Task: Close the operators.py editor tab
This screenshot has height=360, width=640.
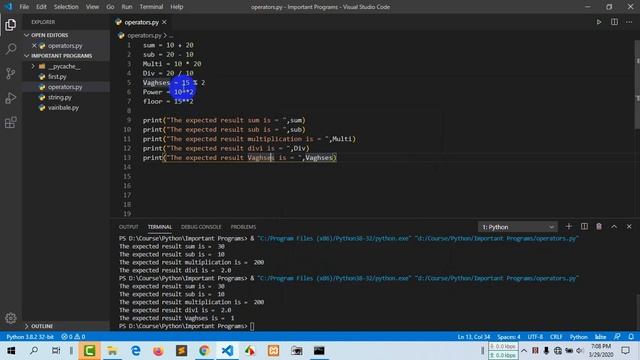Action: pyautogui.click(x=164, y=22)
